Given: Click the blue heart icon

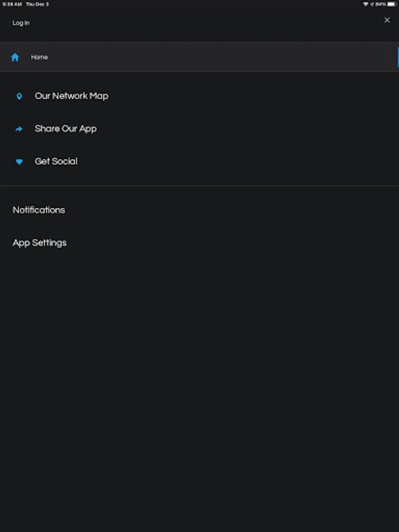Looking at the screenshot, I should point(19,161).
